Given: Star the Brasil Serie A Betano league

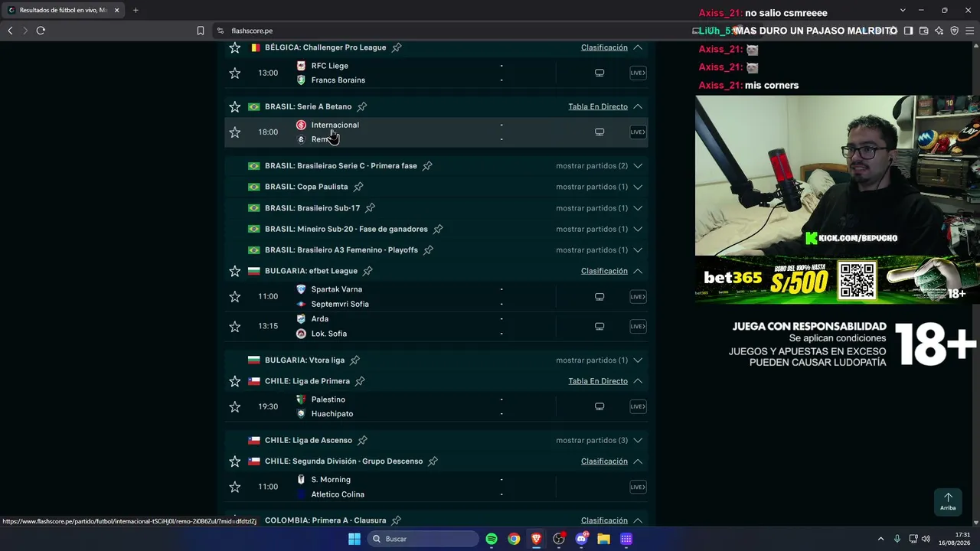Looking at the screenshot, I should click(x=235, y=106).
